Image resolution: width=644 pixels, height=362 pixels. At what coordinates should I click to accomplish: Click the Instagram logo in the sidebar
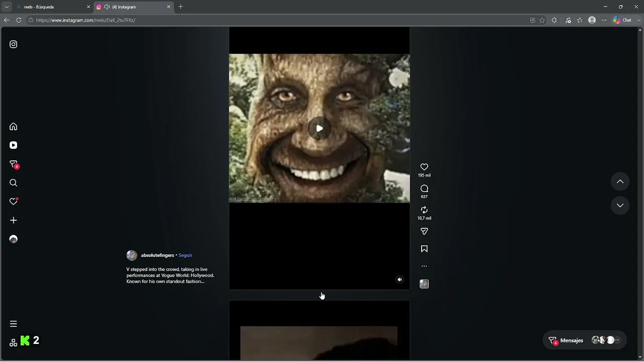pos(14,44)
